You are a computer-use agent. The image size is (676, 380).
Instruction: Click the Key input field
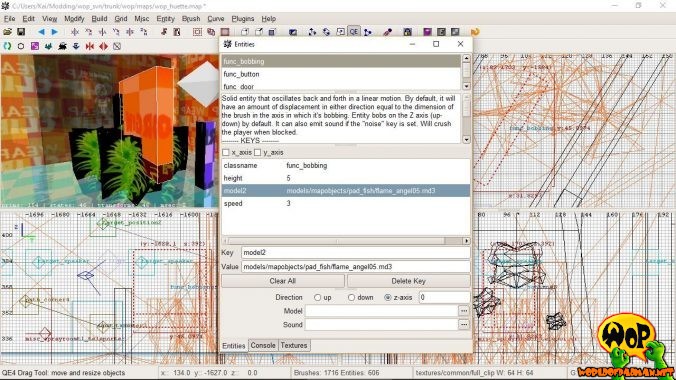(x=356, y=253)
